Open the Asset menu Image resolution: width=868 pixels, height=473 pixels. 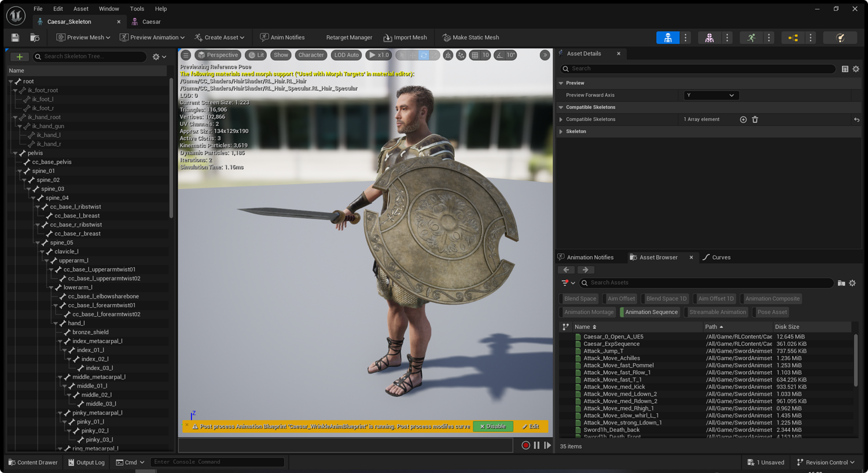(81, 9)
